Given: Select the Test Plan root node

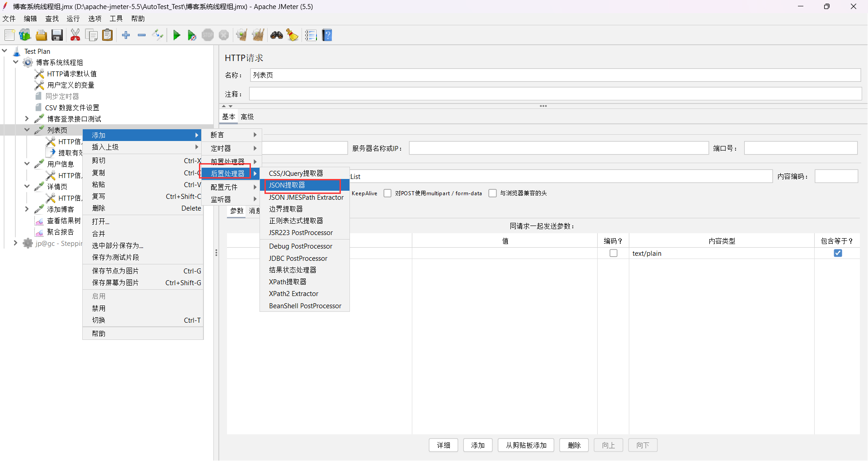Looking at the screenshot, I should [x=37, y=52].
